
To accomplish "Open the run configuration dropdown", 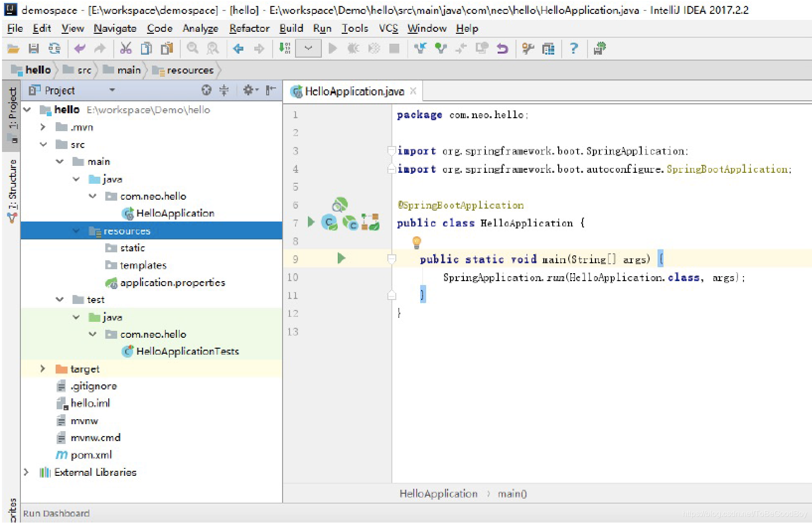I will point(308,49).
